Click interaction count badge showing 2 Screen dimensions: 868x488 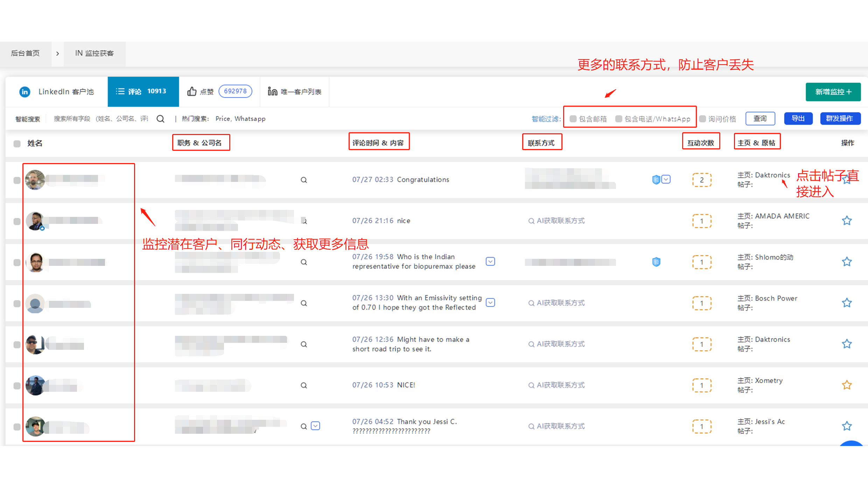tap(702, 180)
